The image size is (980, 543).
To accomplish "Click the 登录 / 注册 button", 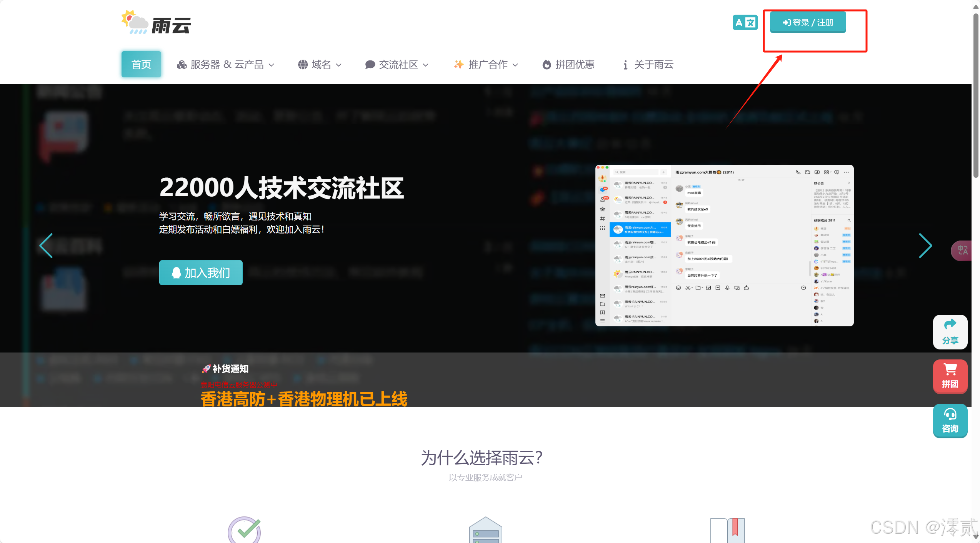I will tap(808, 22).
